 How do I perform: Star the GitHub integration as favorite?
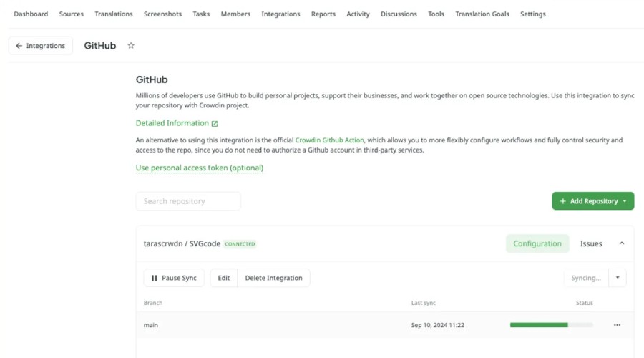click(x=131, y=45)
